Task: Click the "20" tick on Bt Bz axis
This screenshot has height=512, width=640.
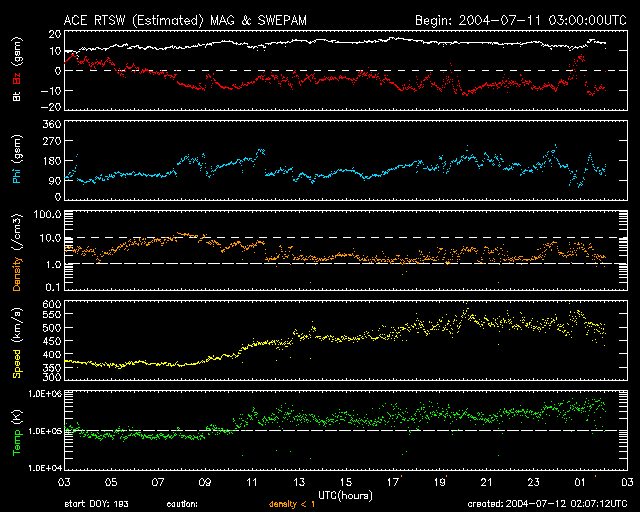Action: pos(55,34)
